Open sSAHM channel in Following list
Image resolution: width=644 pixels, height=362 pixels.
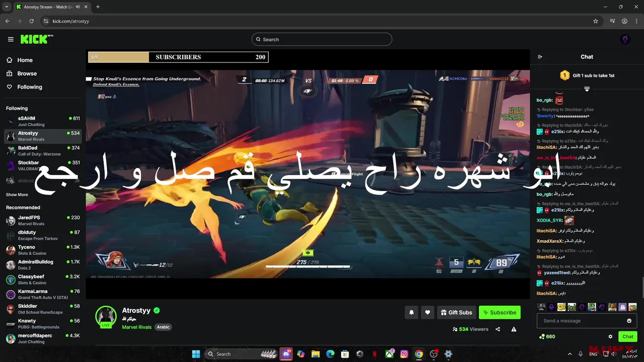click(x=43, y=121)
